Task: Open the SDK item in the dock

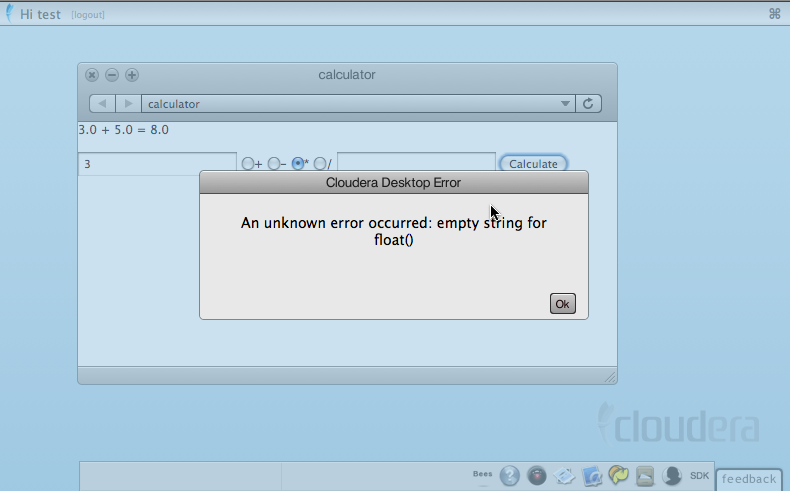Action: tap(699, 475)
